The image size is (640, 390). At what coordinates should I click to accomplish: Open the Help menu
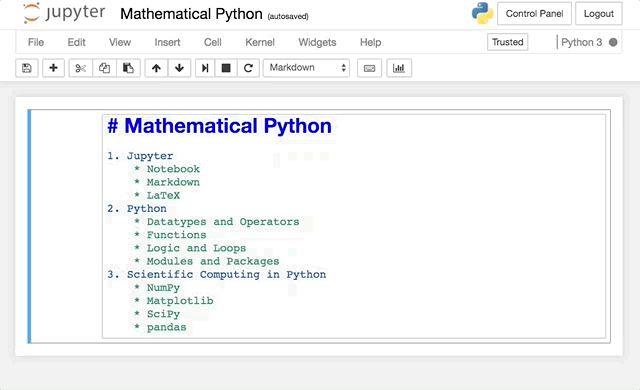pos(371,42)
